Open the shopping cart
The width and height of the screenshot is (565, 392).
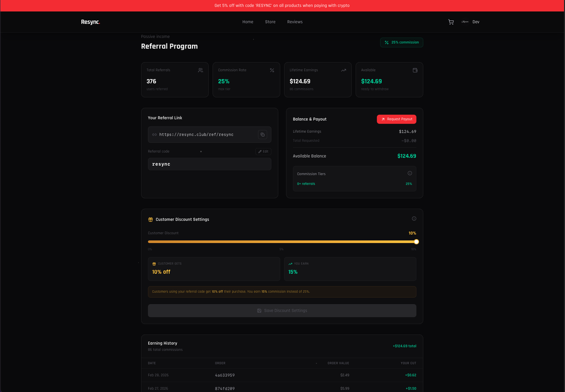click(451, 22)
